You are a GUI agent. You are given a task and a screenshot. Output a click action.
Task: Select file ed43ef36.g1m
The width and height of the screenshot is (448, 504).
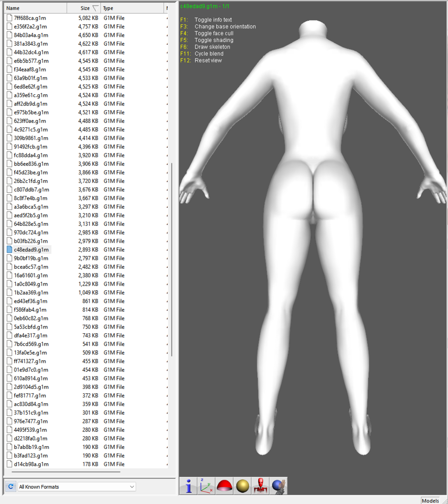(30, 301)
